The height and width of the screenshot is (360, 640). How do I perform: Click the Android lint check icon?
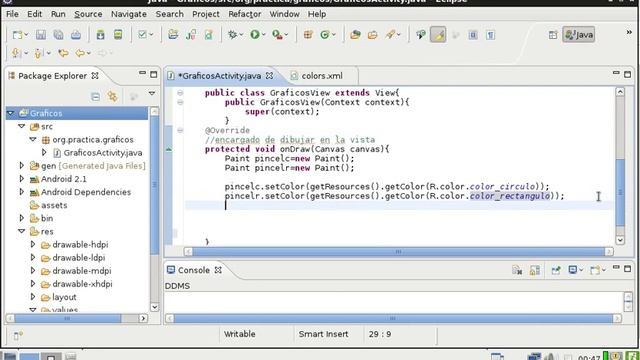pyautogui.click(x=142, y=35)
